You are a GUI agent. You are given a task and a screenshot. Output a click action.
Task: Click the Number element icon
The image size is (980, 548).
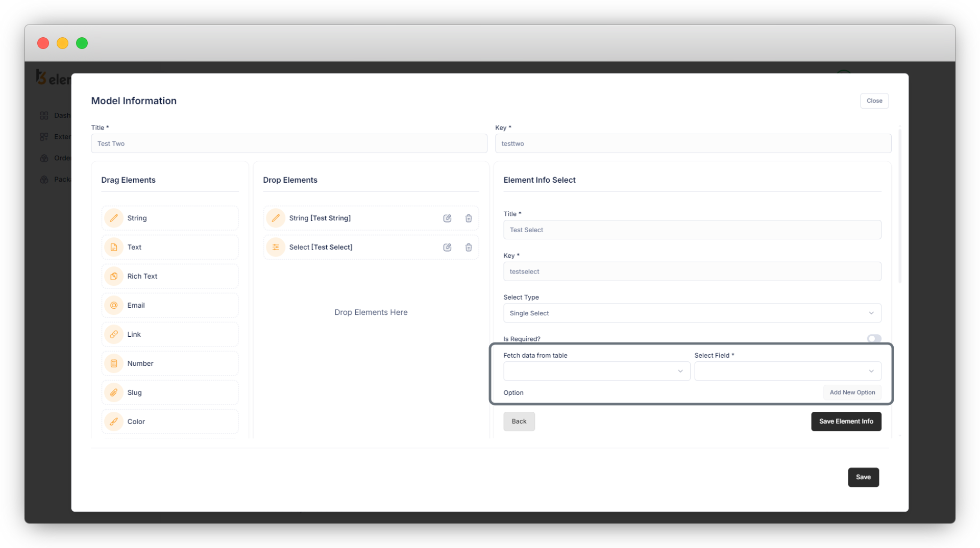(x=114, y=363)
